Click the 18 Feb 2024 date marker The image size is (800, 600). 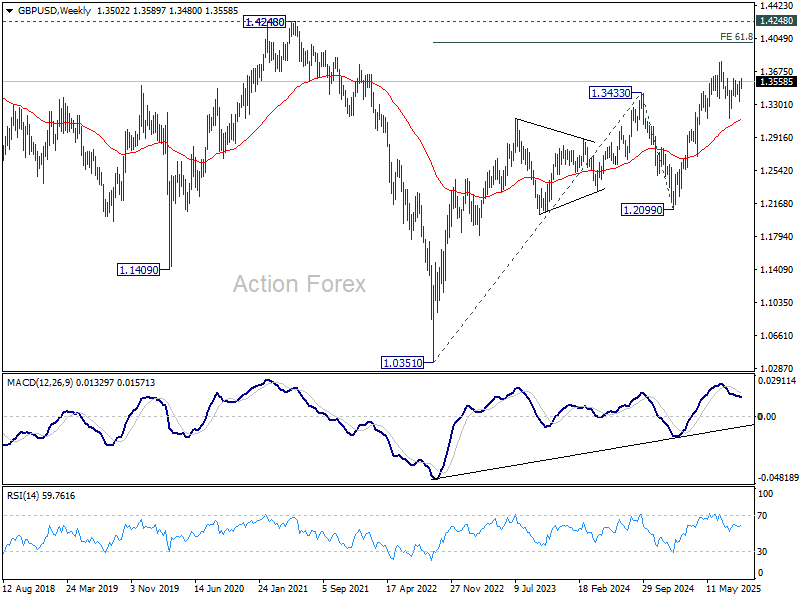(604, 588)
